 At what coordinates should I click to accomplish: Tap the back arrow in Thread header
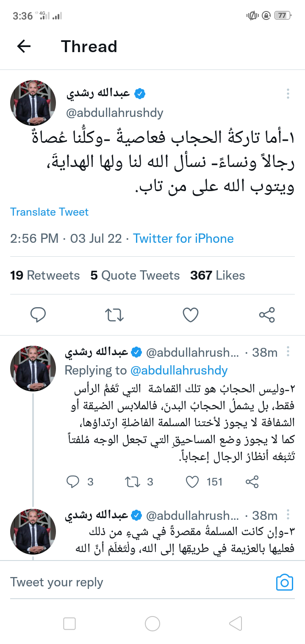click(24, 46)
